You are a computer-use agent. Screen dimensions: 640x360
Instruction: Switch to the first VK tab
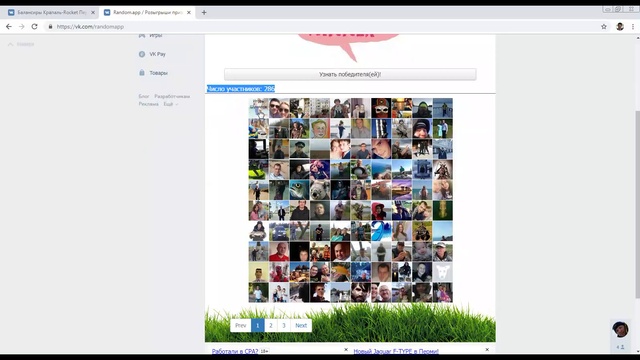pyautogui.click(x=51, y=12)
